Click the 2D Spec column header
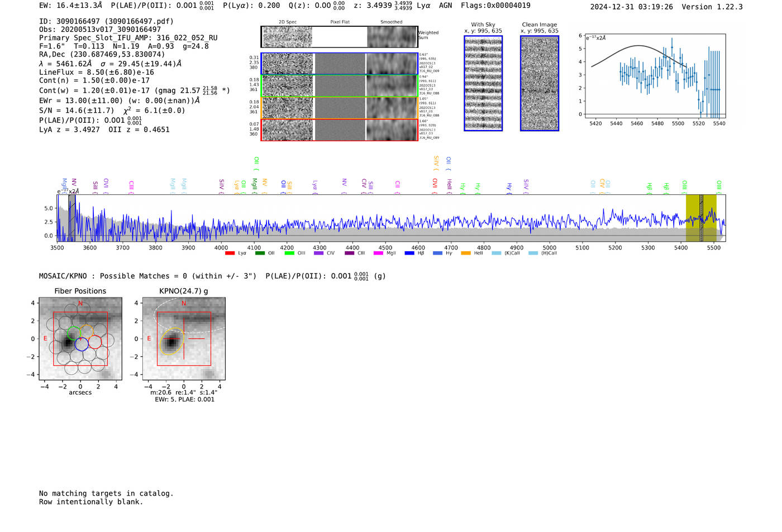This screenshot has height=532, width=782. 288,22
